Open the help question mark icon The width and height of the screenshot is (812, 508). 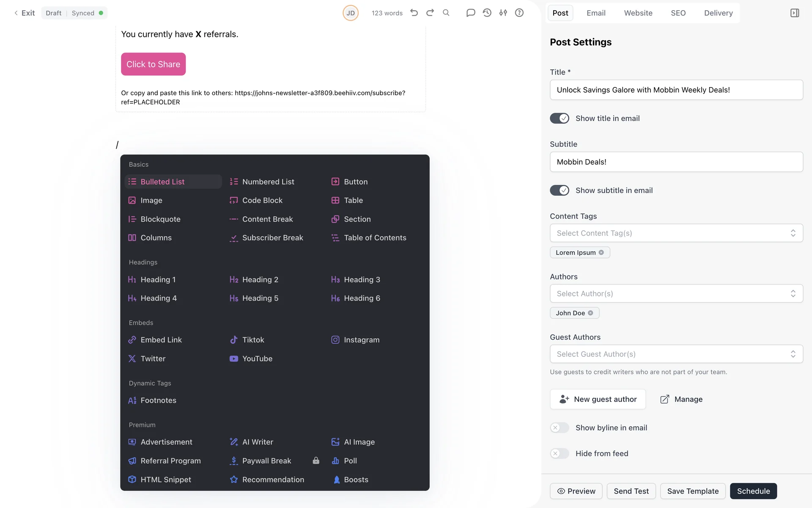(x=519, y=13)
